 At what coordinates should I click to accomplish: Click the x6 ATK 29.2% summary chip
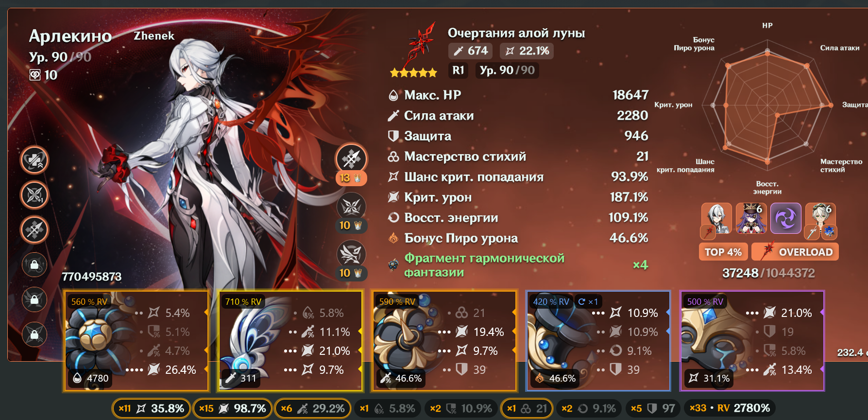click(x=313, y=408)
